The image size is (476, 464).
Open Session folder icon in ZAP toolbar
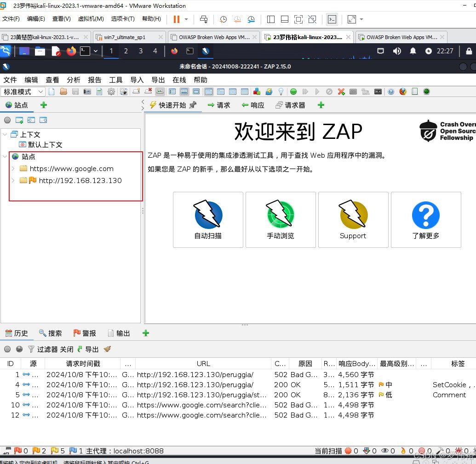(x=63, y=92)
